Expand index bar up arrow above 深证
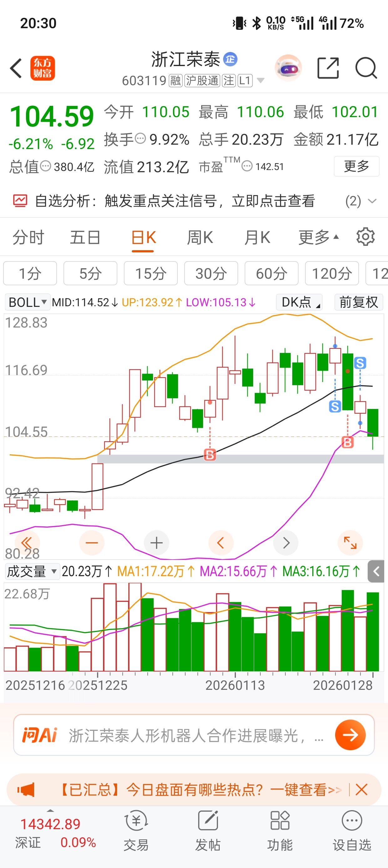The width and height of the screenshot is (388, 868). point(50,810)
